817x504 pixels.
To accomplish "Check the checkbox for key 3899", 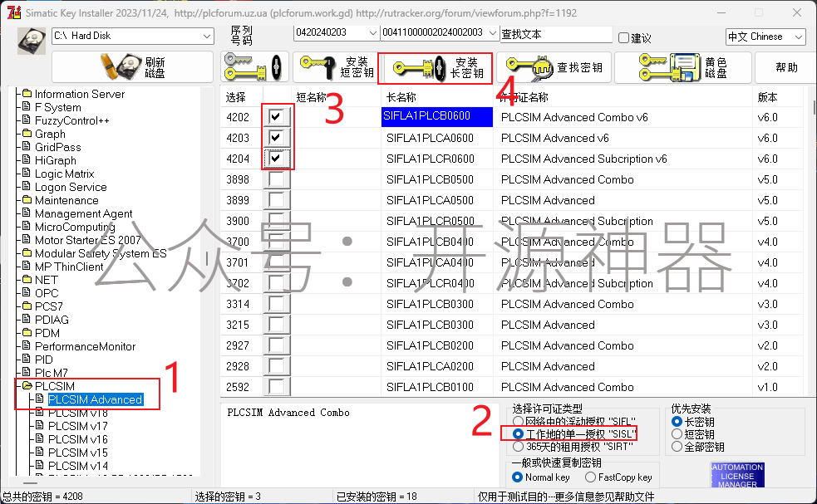I will point(276,200).
